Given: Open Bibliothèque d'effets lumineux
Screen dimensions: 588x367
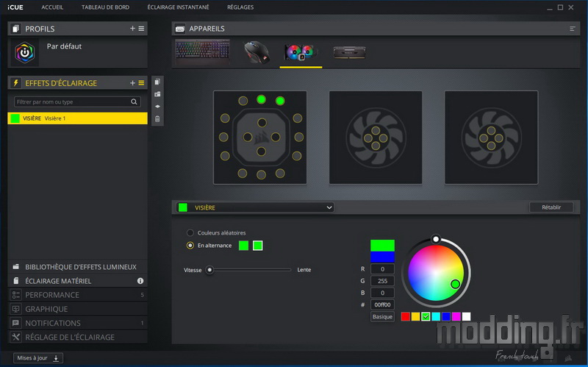Looking at the screenshot, I should coord(78,267).
